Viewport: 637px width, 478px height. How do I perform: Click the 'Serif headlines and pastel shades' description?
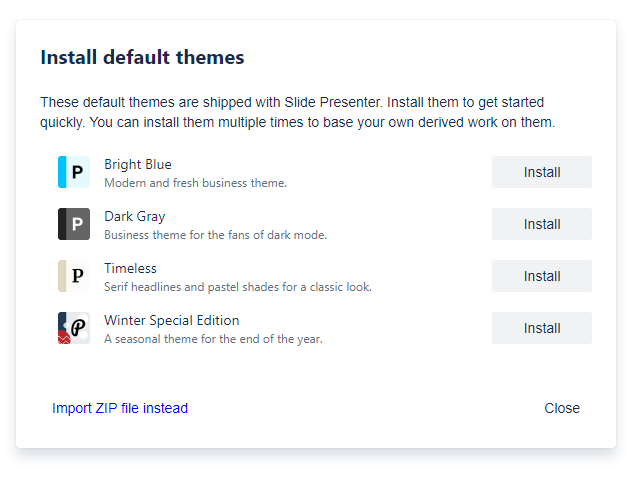[237, 287]
